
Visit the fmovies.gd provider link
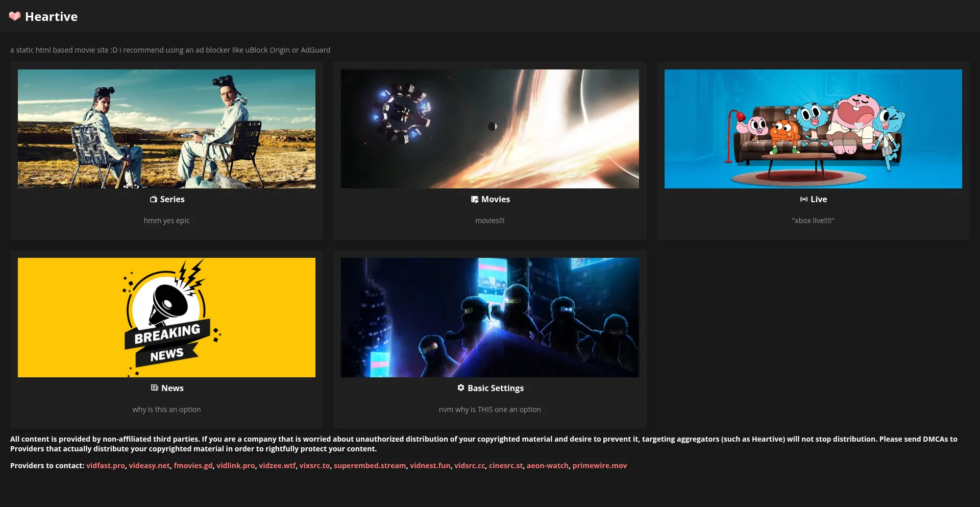[193, 466]
